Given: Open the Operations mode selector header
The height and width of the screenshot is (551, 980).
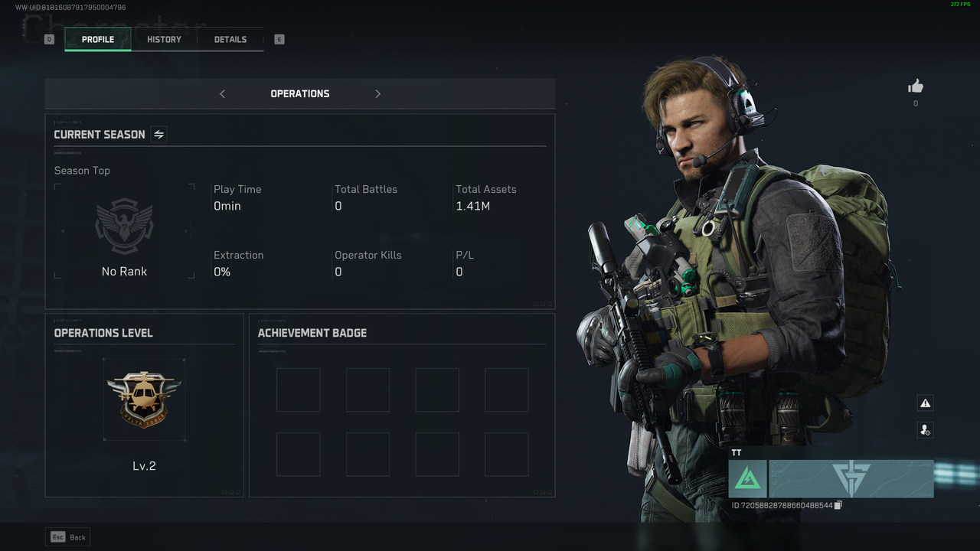Looking at the screenshot, I should [x=300, y=93].
